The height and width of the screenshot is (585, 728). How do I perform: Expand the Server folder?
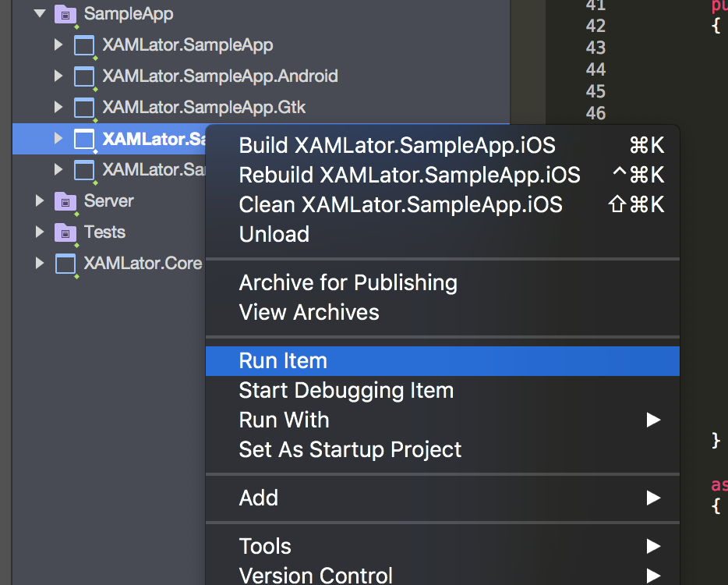(x=40, y=201)
